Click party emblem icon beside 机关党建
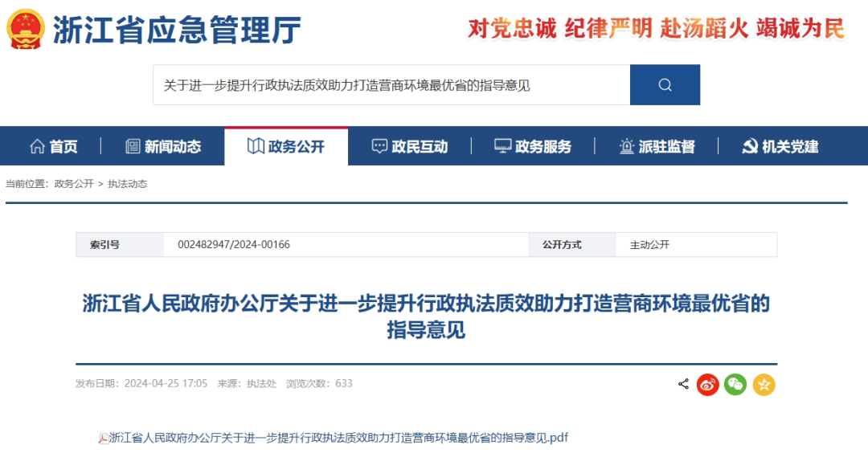Image resolution: width=868 pixels, height=457 pixels. click(750, 146)
